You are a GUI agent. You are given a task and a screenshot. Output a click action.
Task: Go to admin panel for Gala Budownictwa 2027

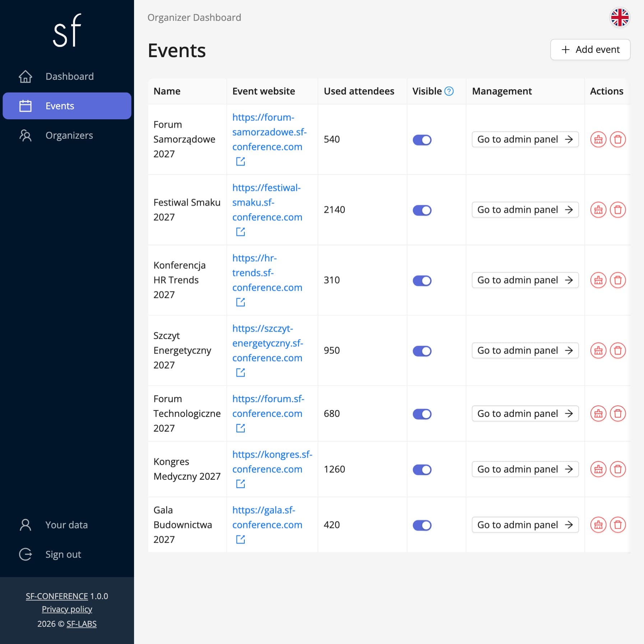(x=525, y=525)
